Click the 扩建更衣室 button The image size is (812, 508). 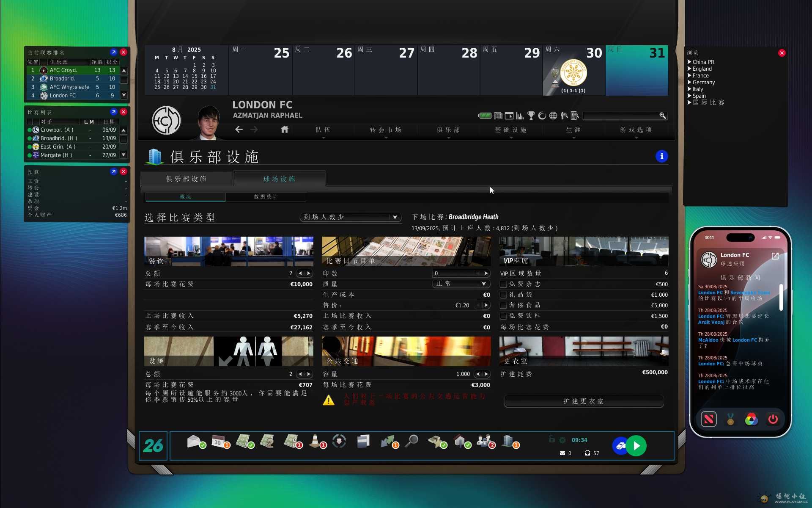584,401
